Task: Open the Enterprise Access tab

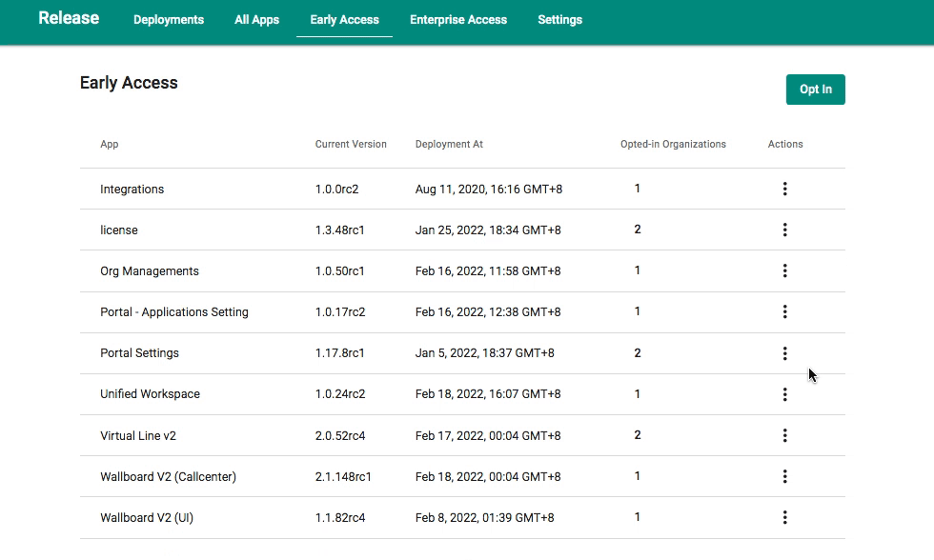Action: (x=458, y=20)
